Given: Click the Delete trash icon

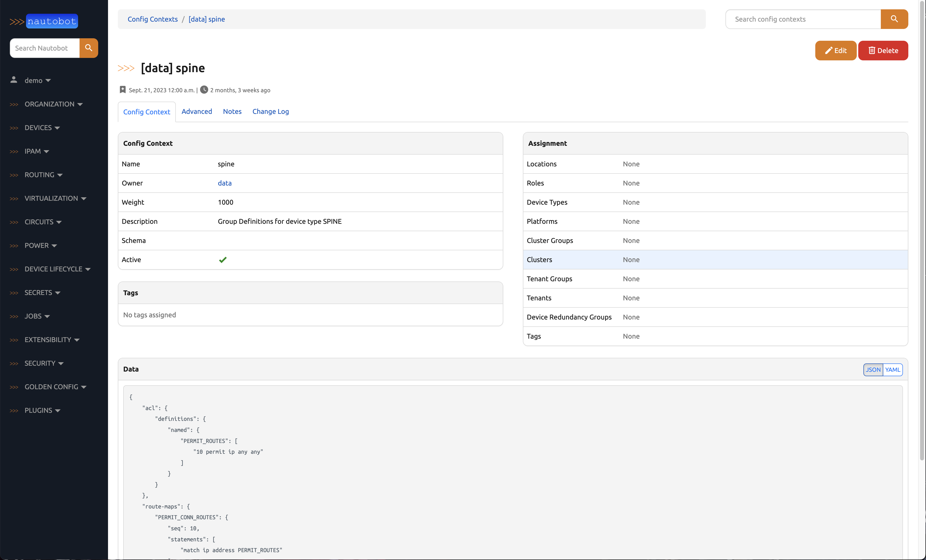Looking at the screenshot, I should (x=872, y=50).
